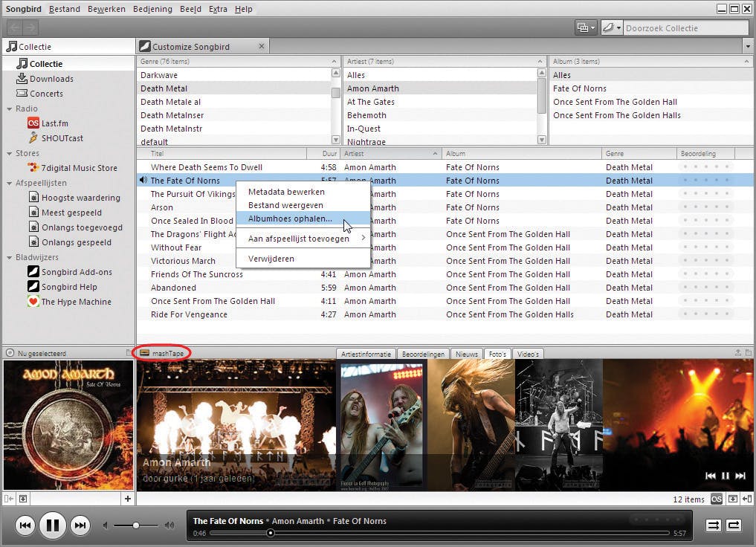The image size is (756, 547).
Task: Click the maximum volume speaker icon
Action: [x=169, y=525]
